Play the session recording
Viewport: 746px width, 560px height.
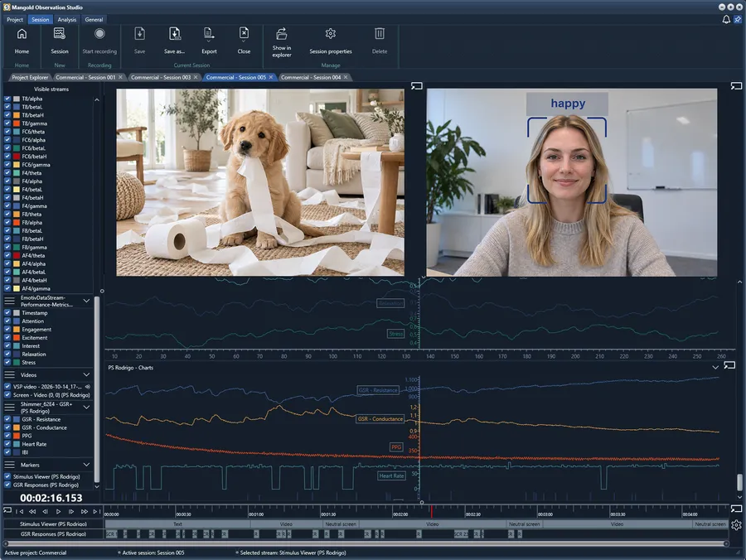(x=58, y=511)
